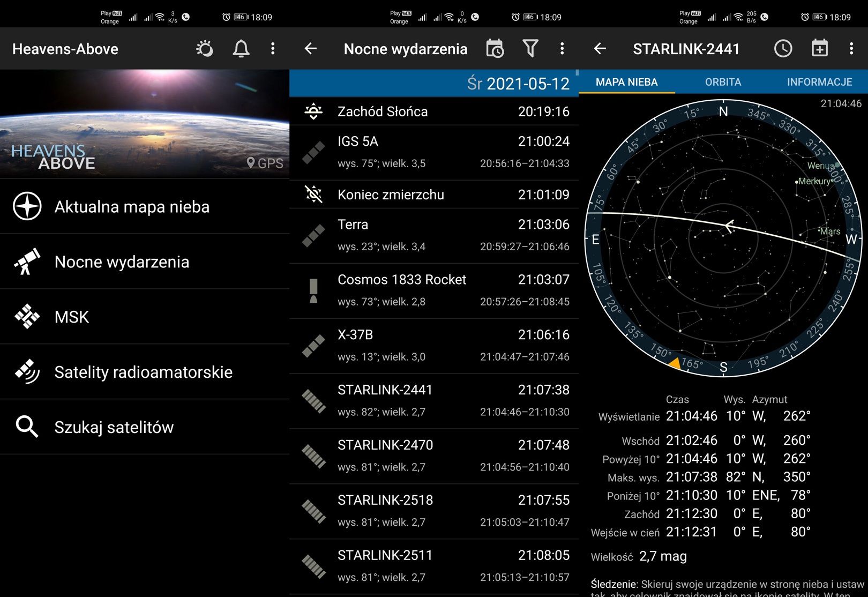Click the satellite icon beside Terra
This screenshot has height=597, width=868.
coord(313,236)
